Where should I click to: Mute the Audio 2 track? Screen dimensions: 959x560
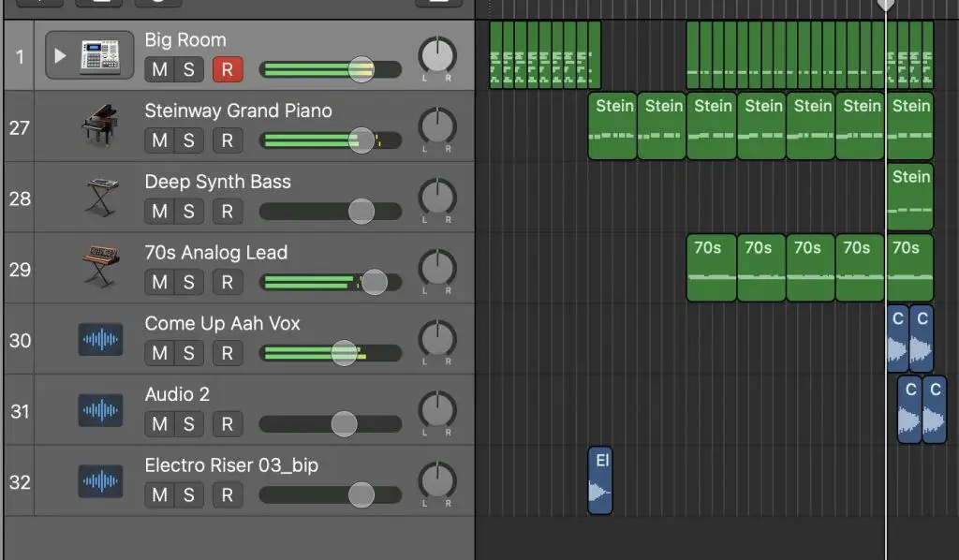(159, 424)
